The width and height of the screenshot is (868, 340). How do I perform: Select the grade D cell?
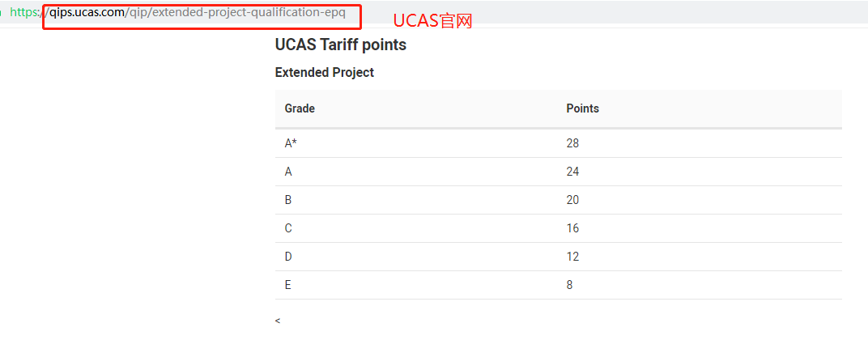tap(288, 257)
